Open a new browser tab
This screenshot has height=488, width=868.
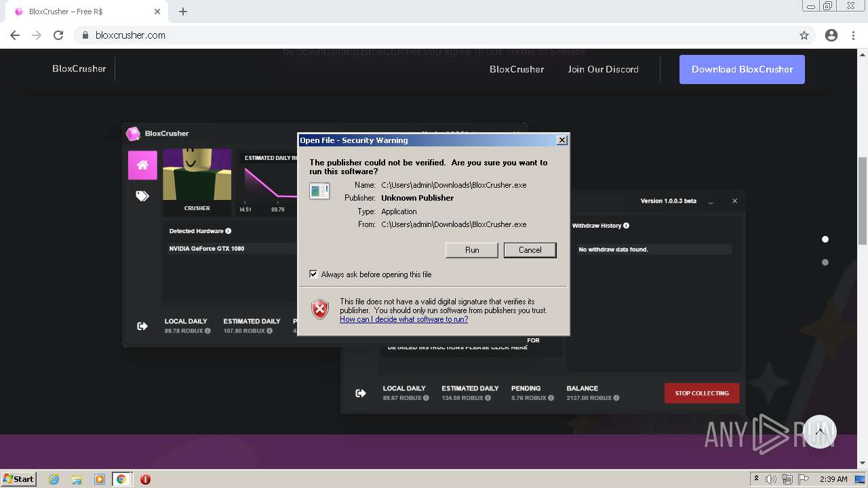tap(183, 12)
